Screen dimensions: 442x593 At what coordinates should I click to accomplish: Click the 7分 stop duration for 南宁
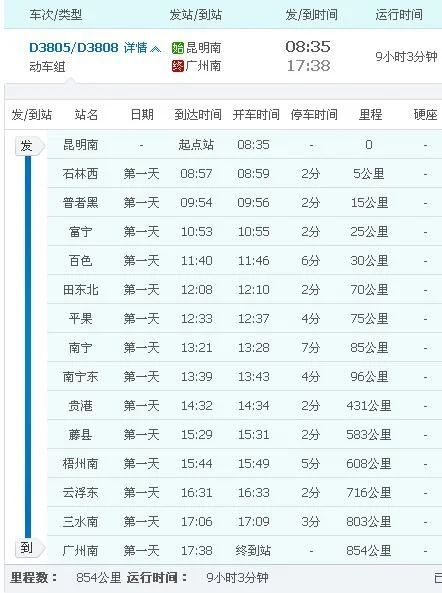[311, 348]
